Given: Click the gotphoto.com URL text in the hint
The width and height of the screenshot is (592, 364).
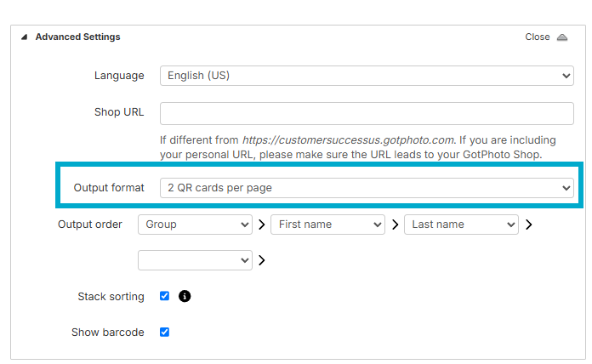Looking at the screenshot, I should click(x=348, y=140).
